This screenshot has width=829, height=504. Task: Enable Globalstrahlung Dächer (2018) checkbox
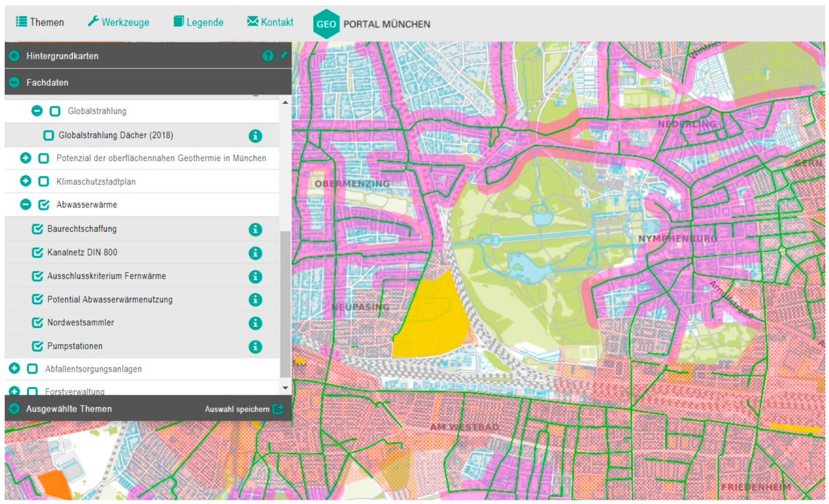click(x=49, y=135)
